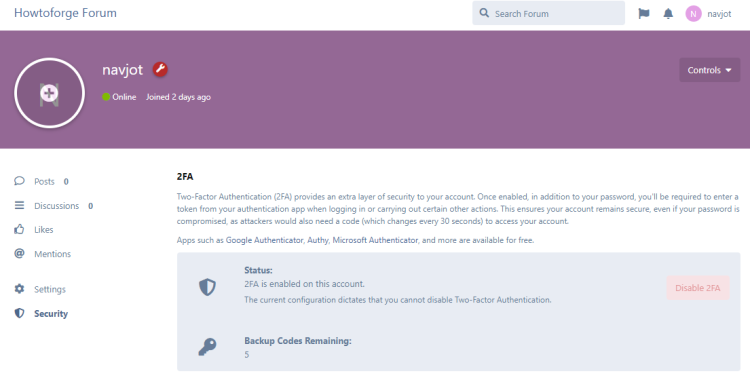The image size is (750, 382).
Task: Click the red admin wrench badge
Action: tap(160, 69)
